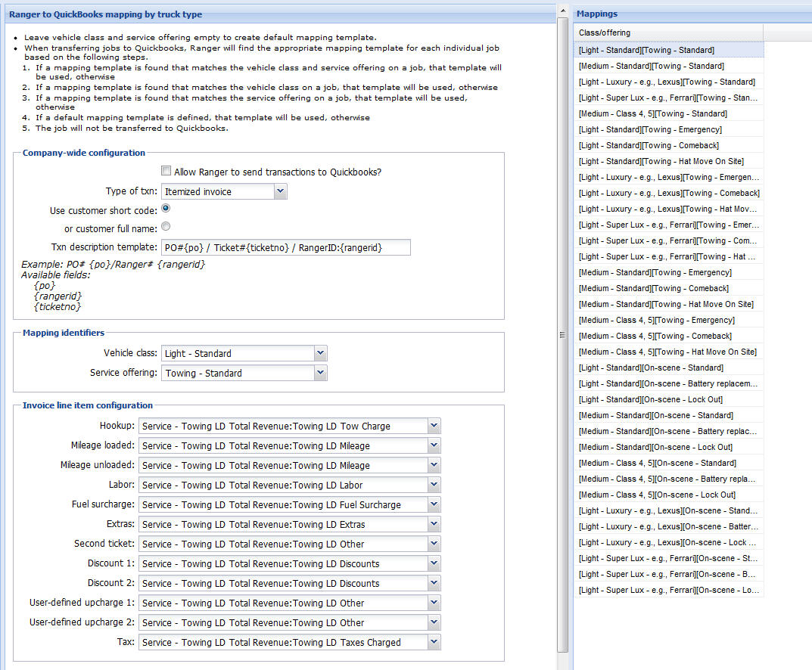This screenshot has width=812, height=670.
Task: Expand the Mileage loaded item dropdown
Action: point(434,445)
